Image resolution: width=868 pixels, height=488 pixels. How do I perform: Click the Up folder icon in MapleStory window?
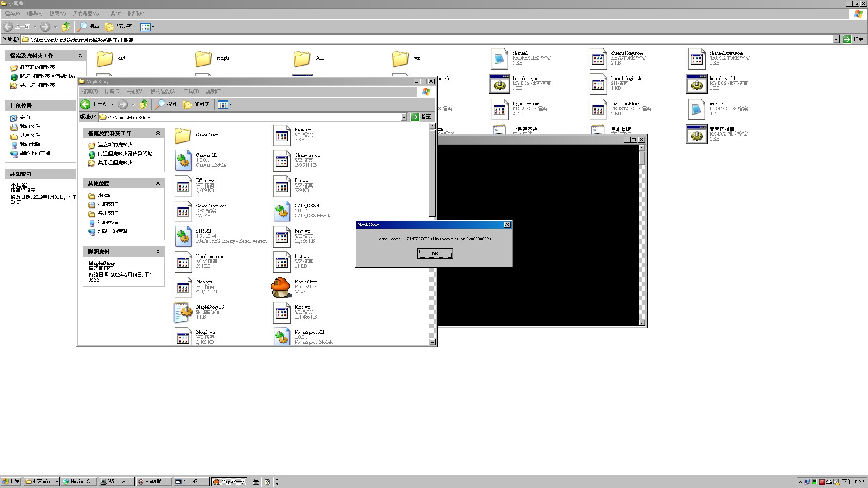[x=144, y=104]
